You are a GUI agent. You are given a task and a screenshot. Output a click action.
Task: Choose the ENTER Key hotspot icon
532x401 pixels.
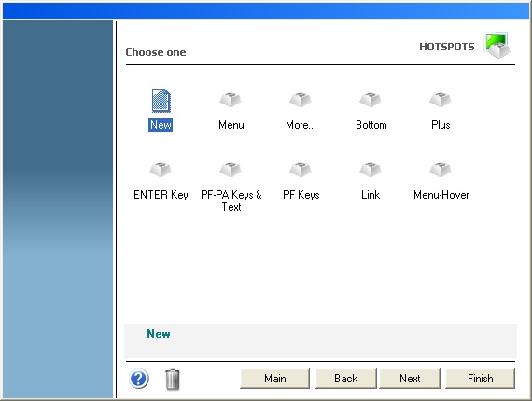[x=161, y=170]
